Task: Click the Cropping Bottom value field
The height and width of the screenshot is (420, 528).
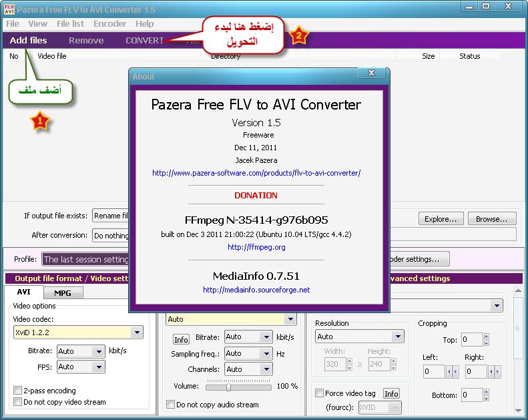Action: click(472, 395)
